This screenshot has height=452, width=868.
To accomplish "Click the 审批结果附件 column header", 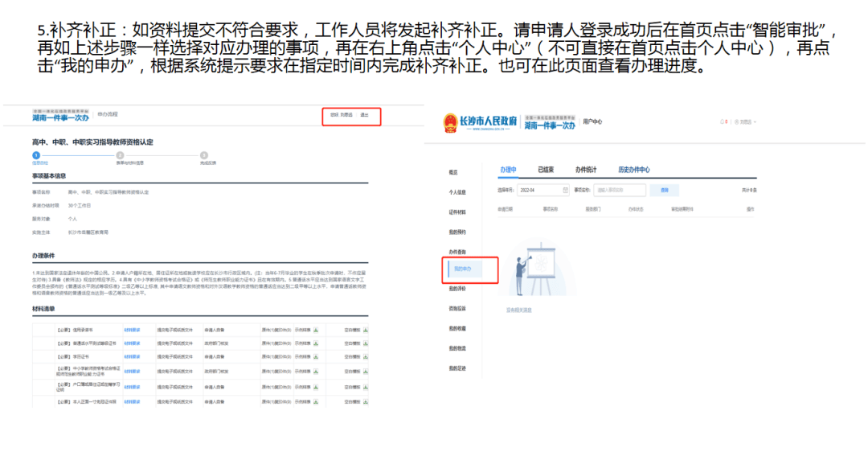I will (682, 209).
